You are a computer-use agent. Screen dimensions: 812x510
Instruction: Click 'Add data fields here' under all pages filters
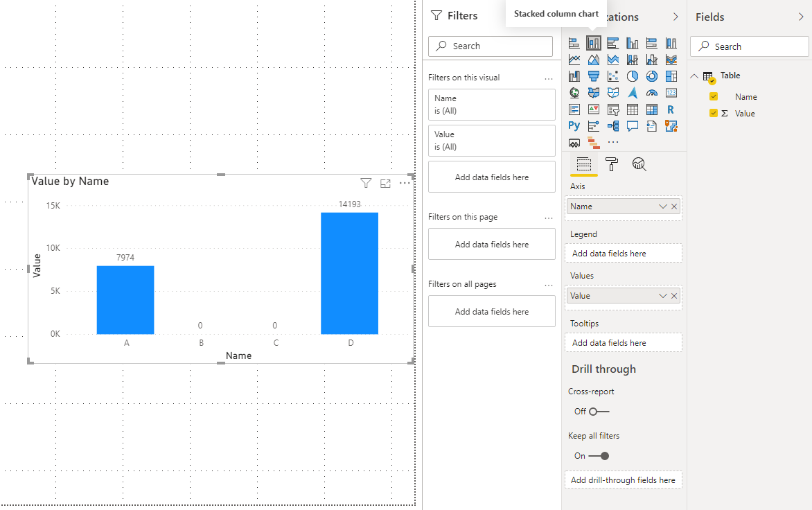click(x=491, y=311)
